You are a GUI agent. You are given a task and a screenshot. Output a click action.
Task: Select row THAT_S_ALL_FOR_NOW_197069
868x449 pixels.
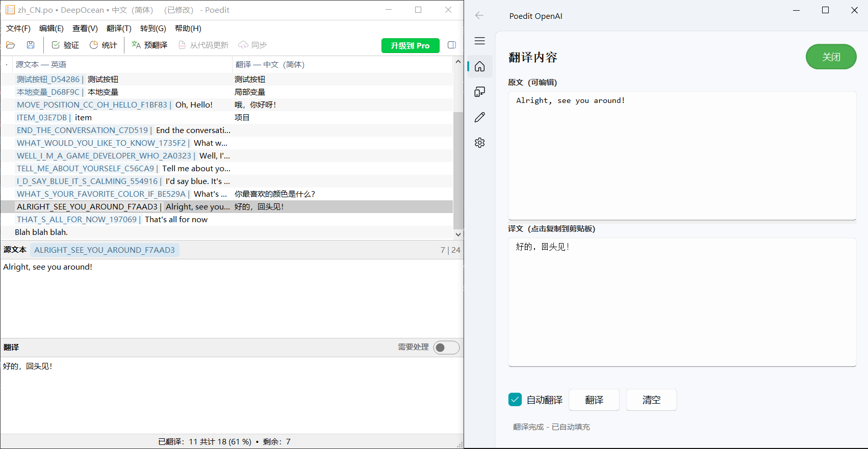tap(226, 219)
